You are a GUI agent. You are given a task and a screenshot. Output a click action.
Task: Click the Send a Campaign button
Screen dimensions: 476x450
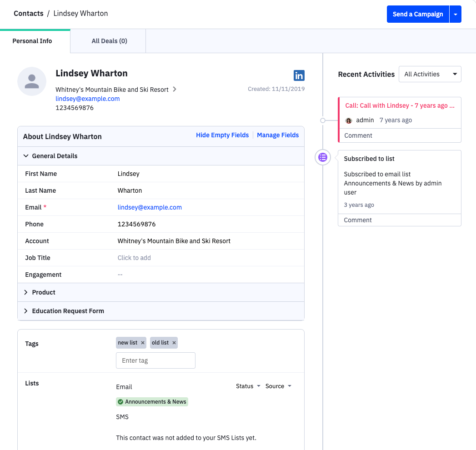point(418,14)
